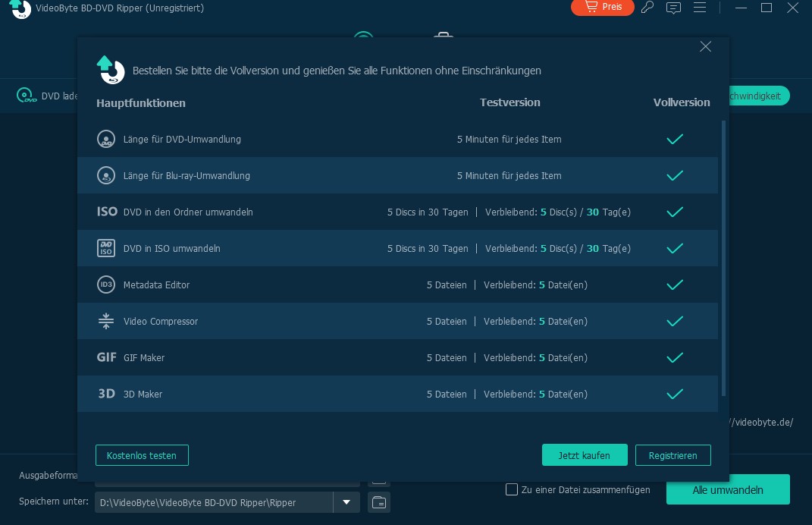812x525 pixels.
Task: Click the 3D Maker icon
Action: (107, 393)
